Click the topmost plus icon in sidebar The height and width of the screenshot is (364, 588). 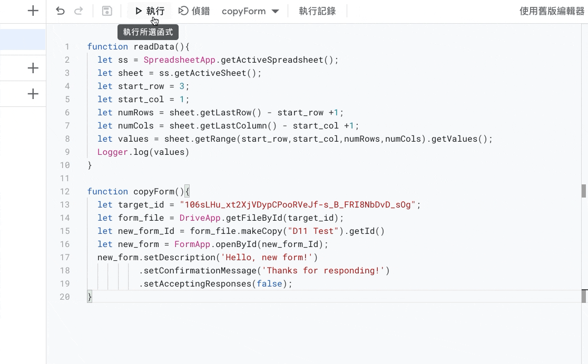(33, 11)
